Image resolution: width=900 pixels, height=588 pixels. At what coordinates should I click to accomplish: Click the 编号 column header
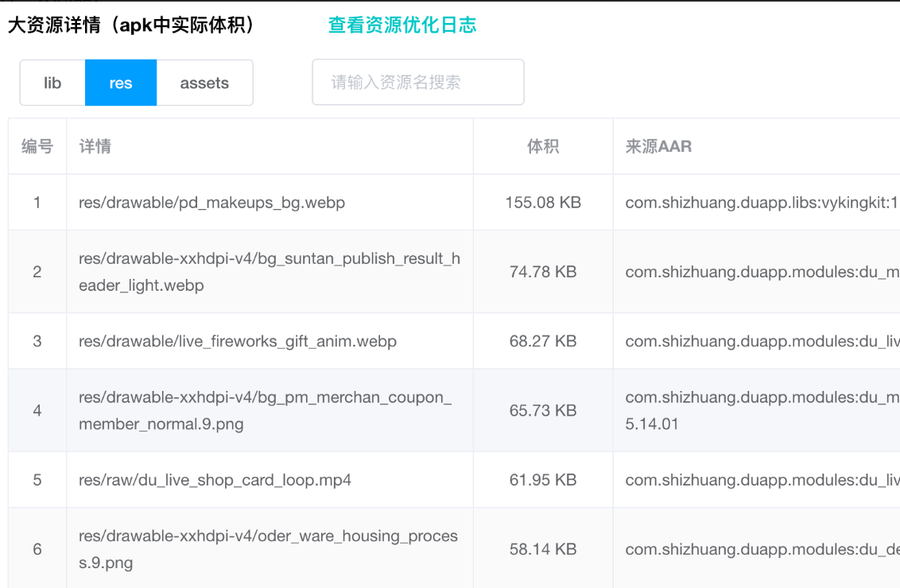click(x=37, y=145)
